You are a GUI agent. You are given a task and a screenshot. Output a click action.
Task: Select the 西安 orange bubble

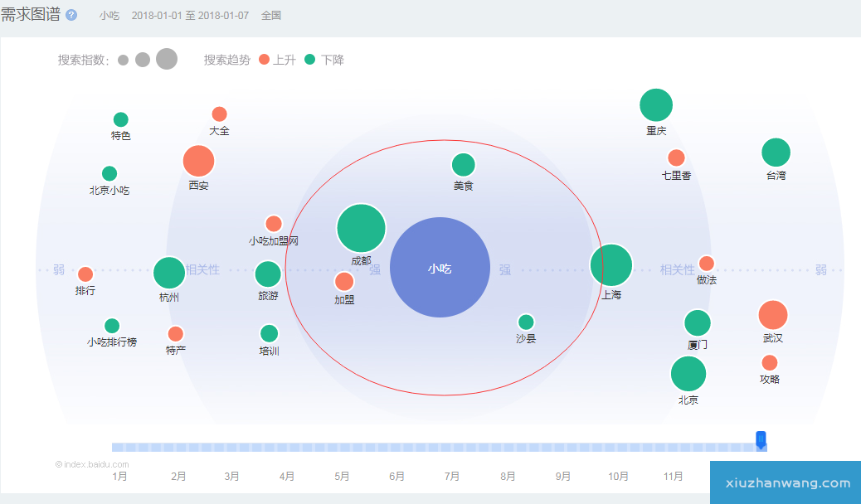click(x=198, y=161)
